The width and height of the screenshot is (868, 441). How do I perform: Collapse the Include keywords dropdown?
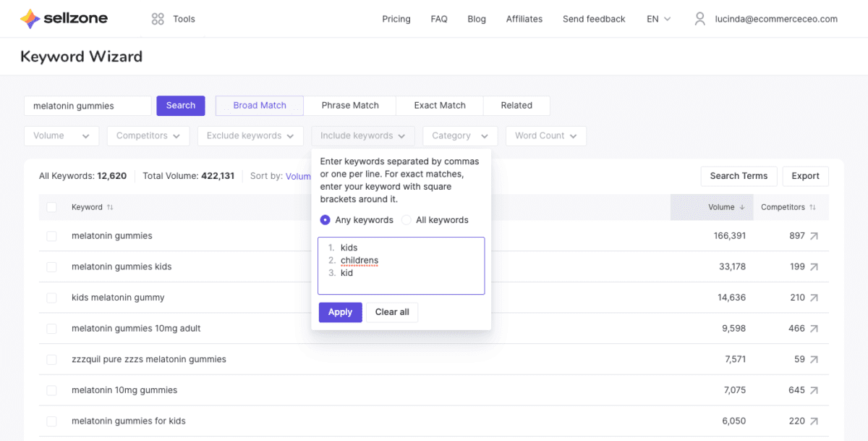tap(363, 136)
